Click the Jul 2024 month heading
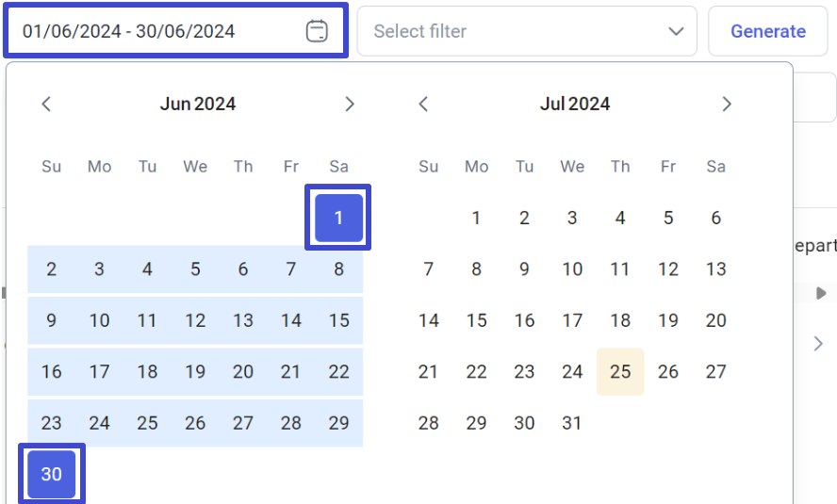This screenshot has width=837, height=504. click(575, 104)
